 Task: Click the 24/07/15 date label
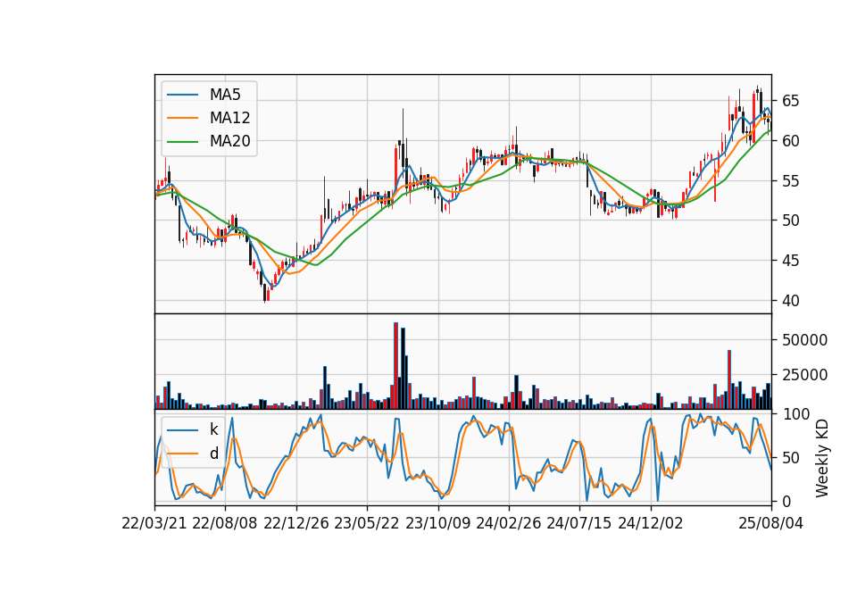click(x=578, y=524)
